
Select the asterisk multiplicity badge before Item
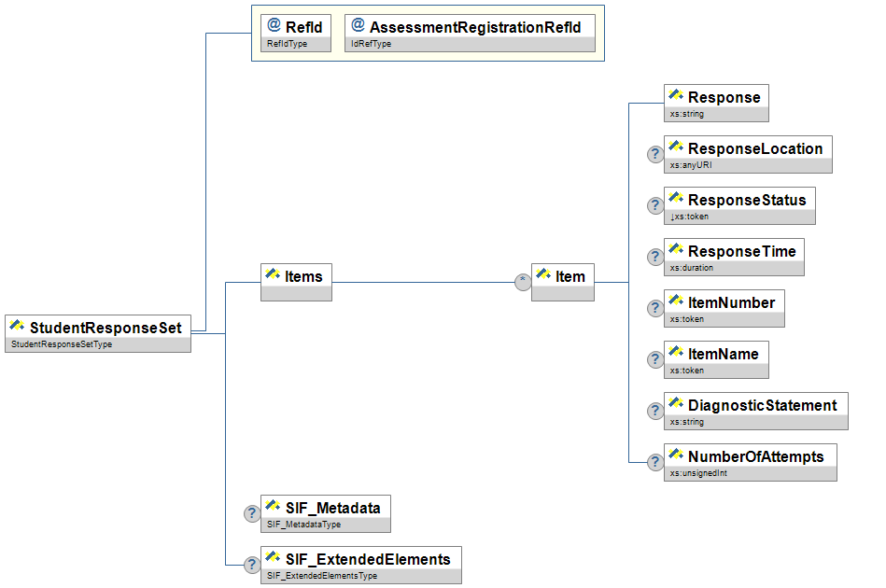pos(523,283)
